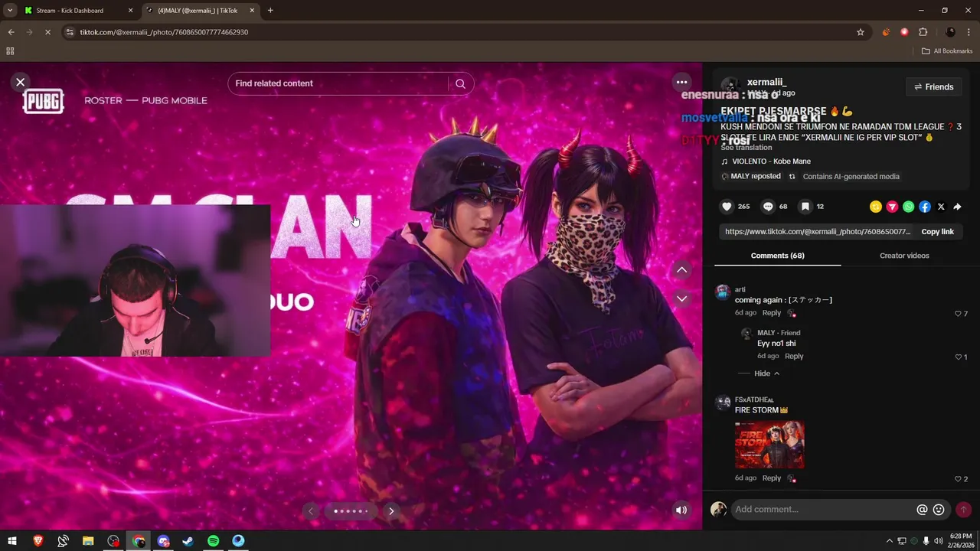Insert a mention with @ icon
This screenshot has width=980, height=551.
tap(922, 510)
